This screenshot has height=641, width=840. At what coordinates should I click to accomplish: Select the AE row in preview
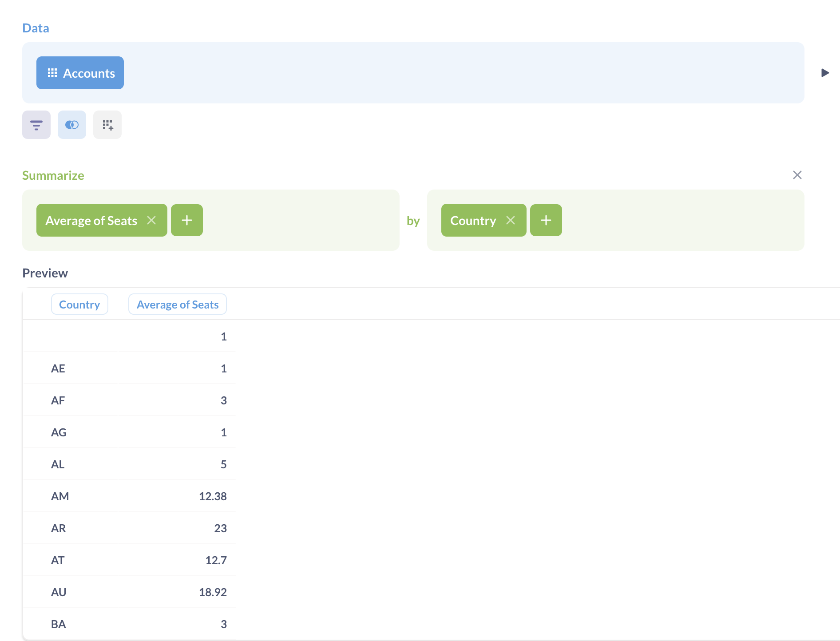58,368
